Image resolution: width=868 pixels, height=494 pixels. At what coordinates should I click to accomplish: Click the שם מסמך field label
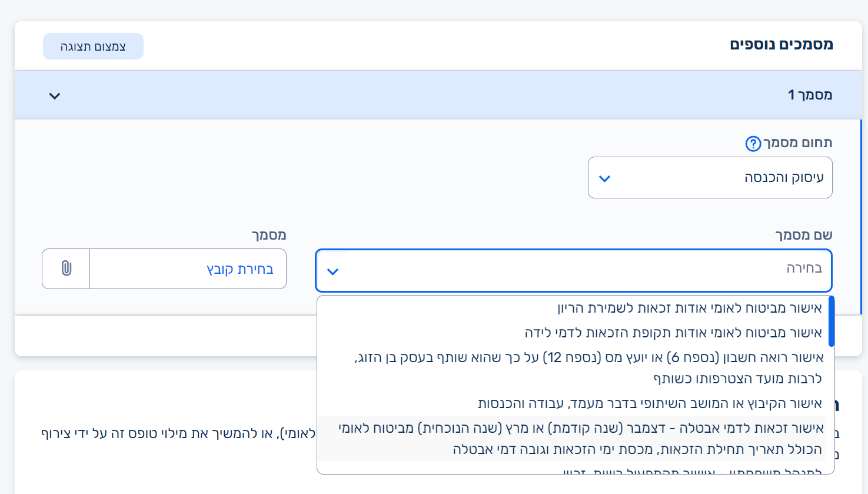tap(803, 235)
